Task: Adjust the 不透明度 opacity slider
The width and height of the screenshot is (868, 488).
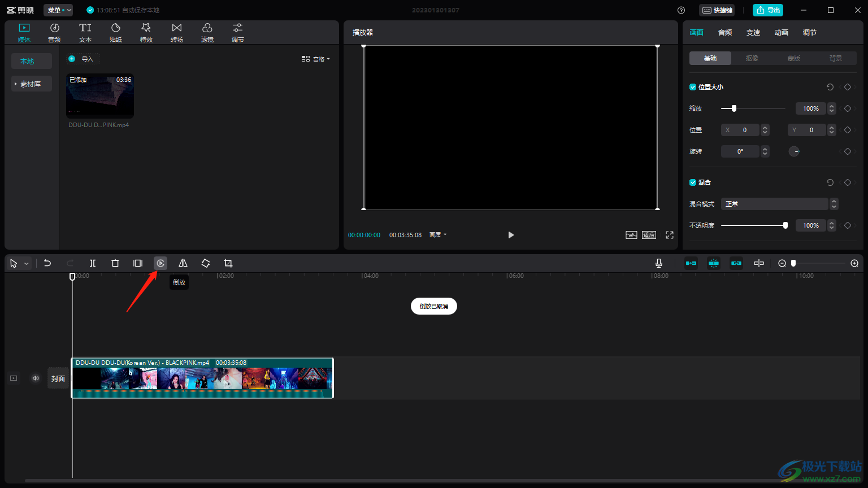Action: (754, 225)
